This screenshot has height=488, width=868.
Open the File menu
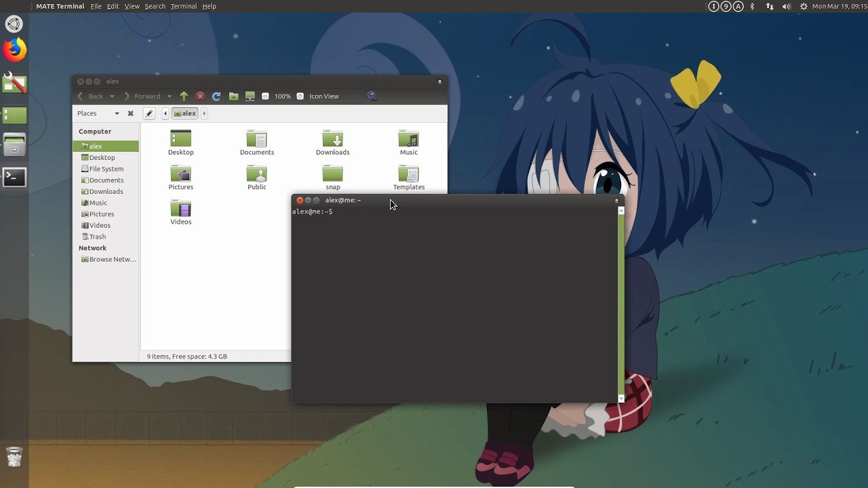[x=96, y=6]
